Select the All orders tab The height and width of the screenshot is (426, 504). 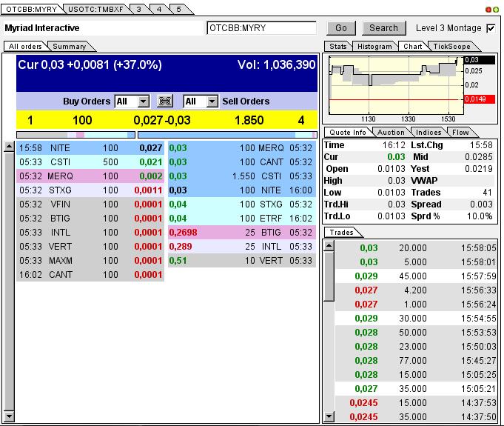click(x=25, y=47)
